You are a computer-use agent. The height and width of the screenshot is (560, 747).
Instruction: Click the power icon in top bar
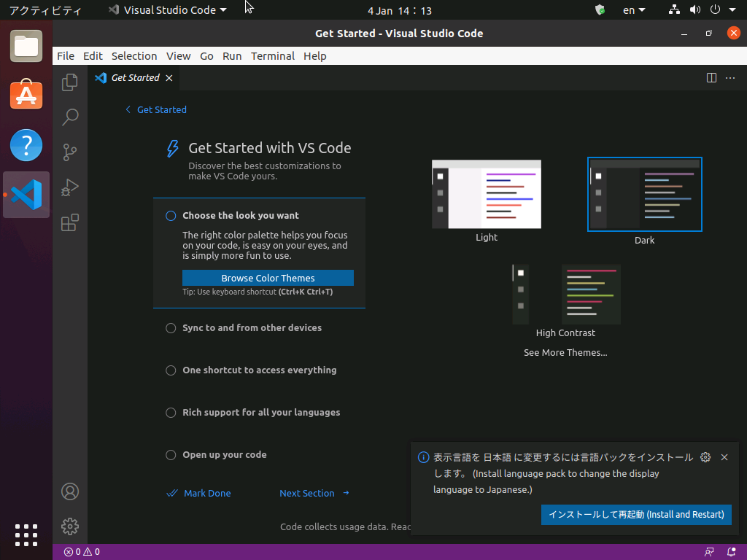(x=715, y=9)
